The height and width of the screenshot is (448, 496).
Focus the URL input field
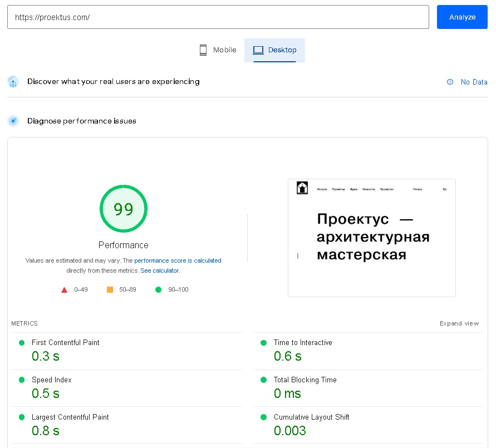218,17
